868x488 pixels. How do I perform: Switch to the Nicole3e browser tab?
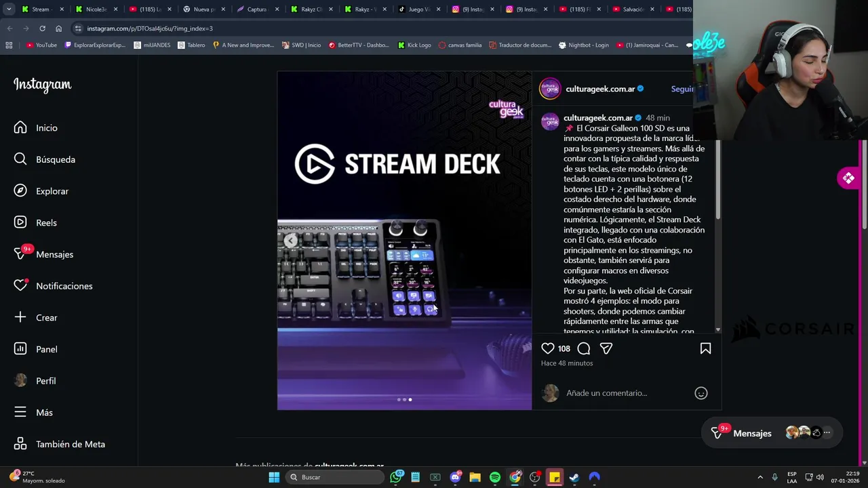click(x=96, y=9)
